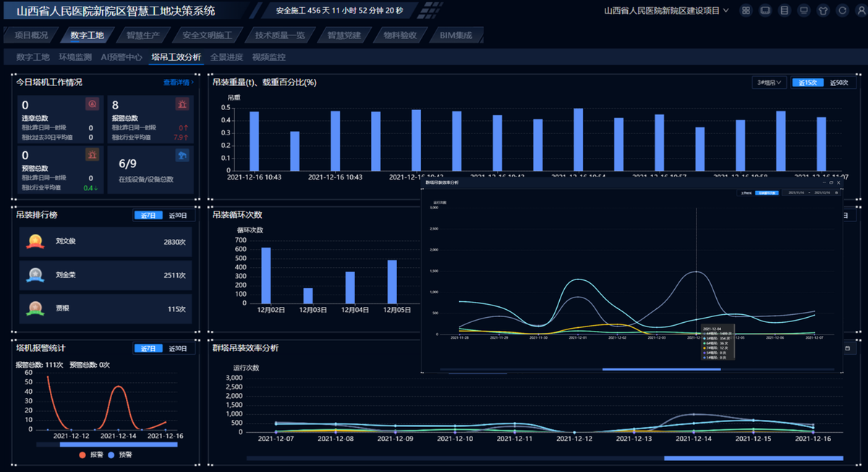
Task: Open 全景进度 sub-tab
Action: (x=226, y=57)
